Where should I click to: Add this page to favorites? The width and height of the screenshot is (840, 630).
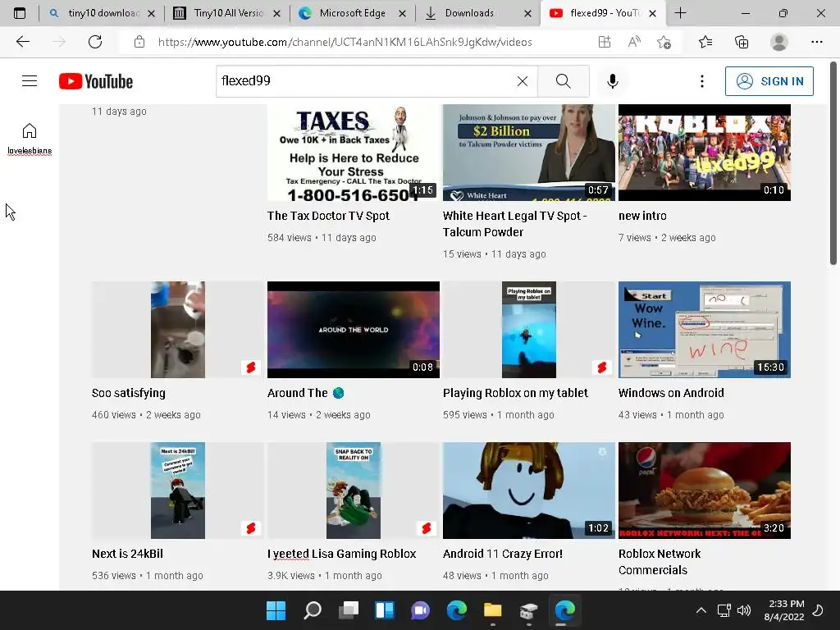[x=664, y=42]
